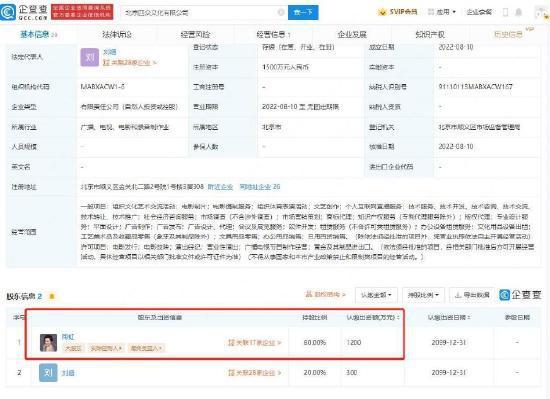Click the photo of shareholder 陶虹
The height and width of the screenshot is (399, 550).
tap(48, 343)
